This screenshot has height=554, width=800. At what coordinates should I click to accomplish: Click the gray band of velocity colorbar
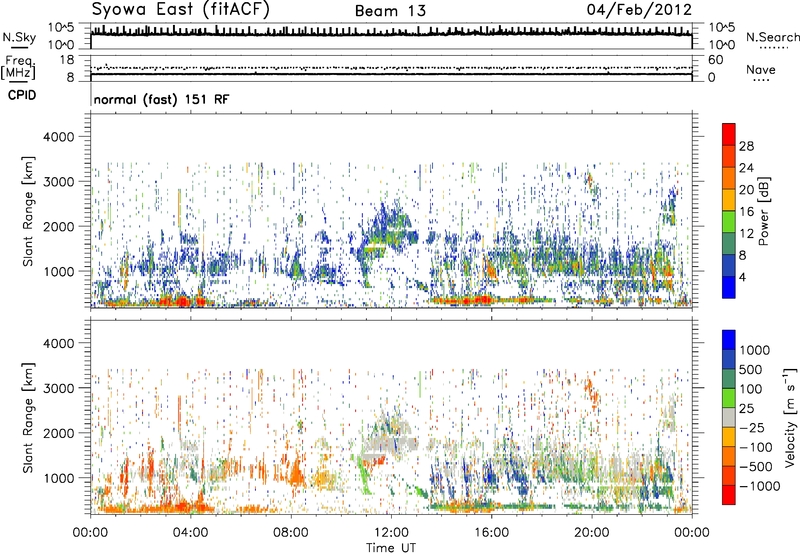[729, 417]
